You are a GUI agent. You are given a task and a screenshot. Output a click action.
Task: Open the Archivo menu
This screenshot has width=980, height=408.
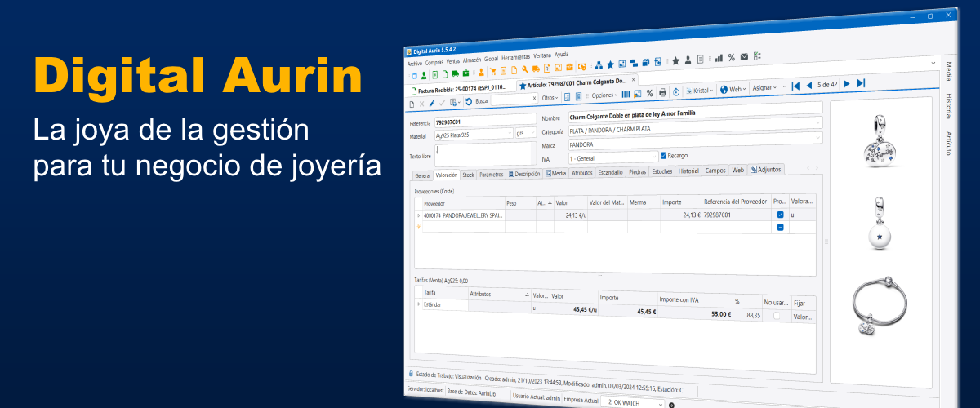click(x=415, y=64)
